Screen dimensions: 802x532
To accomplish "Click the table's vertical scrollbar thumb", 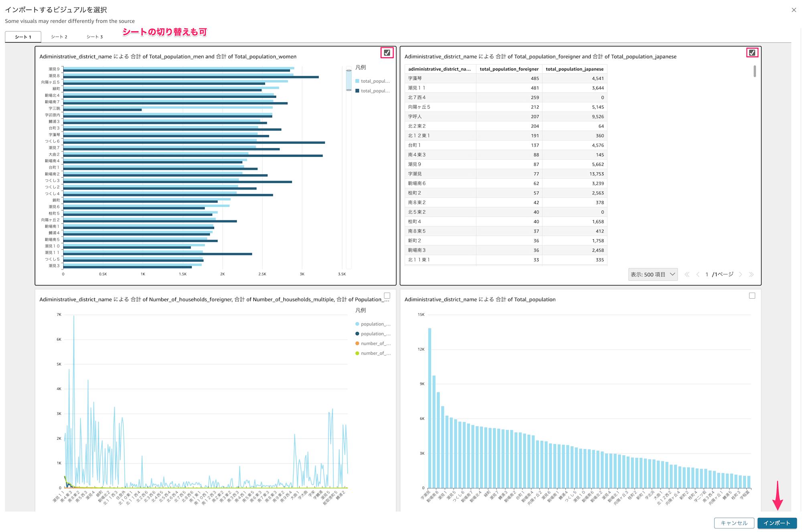I will tap(754, 71).
